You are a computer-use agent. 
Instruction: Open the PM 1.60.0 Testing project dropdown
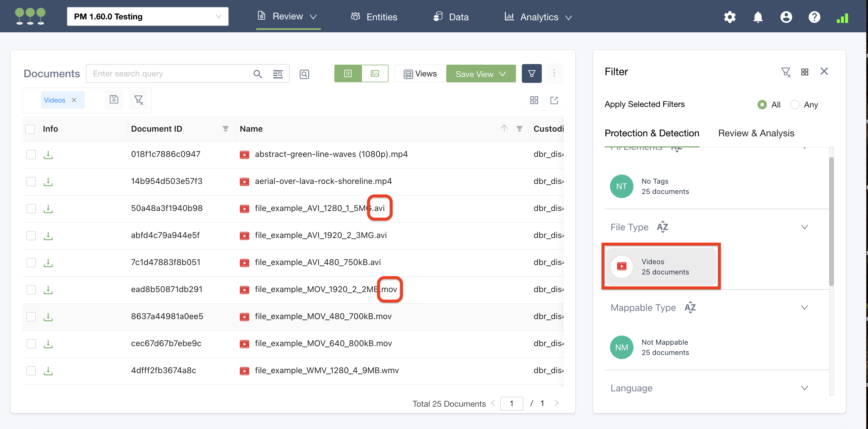[x=148, y=16]
